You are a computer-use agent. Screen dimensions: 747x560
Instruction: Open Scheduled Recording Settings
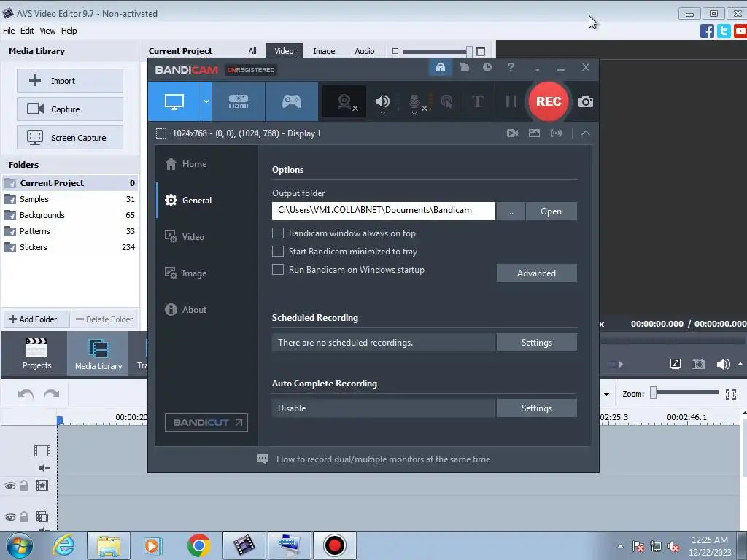tap(536, 343)
